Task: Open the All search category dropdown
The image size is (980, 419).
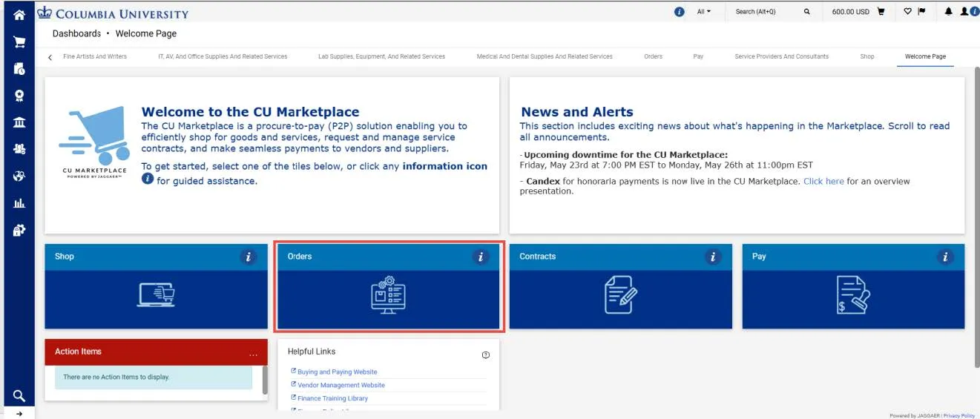Action: click(x=704, y=12)
